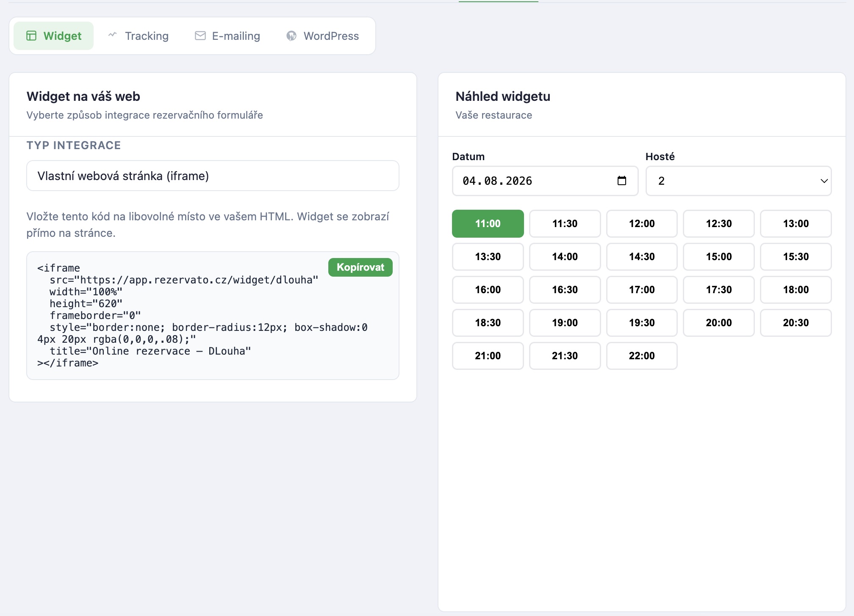This screenshot has height=616, width=854.
Task: Open the E-mailing tab
Action: [x=227, y=36]
